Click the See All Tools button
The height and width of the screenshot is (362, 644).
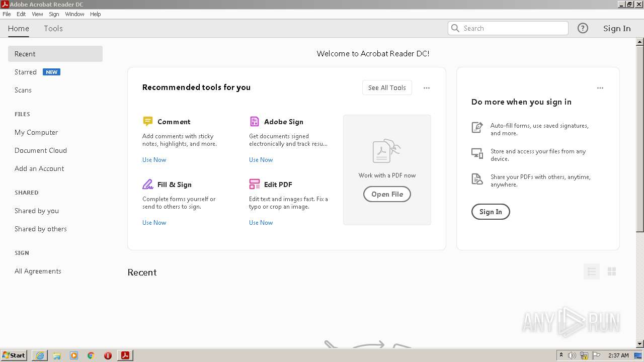[387, 87]
